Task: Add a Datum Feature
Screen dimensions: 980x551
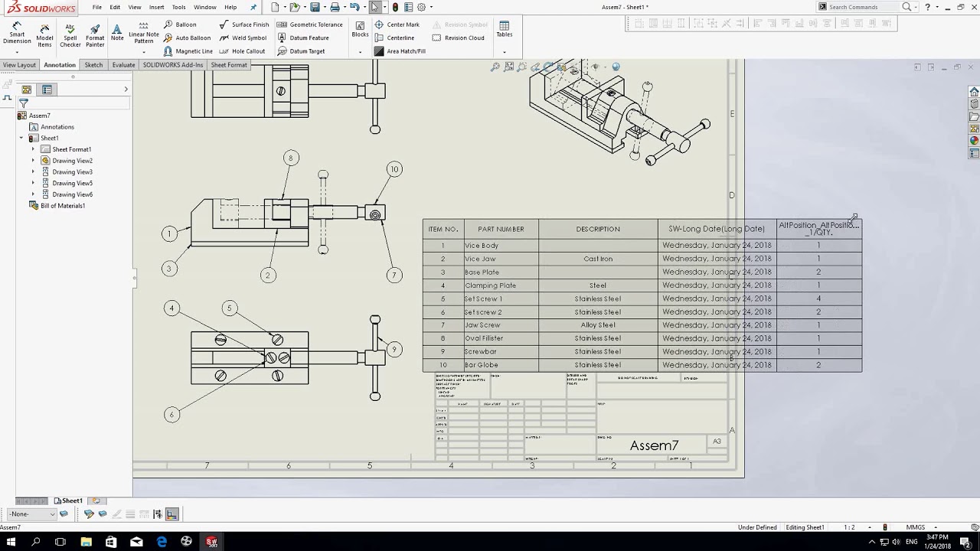Action: click(303, 37)
